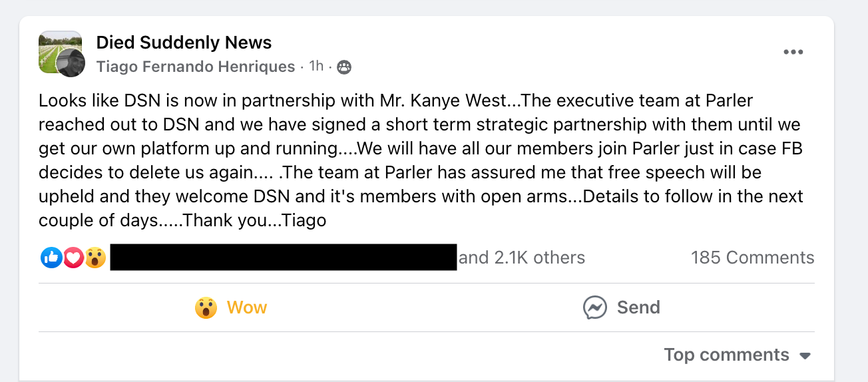Open the Top comments sorting dropdown
Image resolution: width=868 pixels, height=382 pixels.
[x=726, y=355]
